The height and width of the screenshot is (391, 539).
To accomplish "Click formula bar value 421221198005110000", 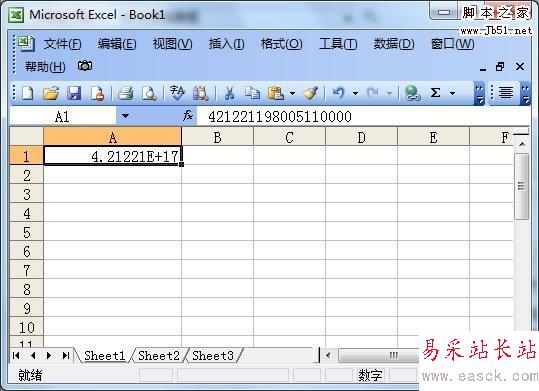I will (x=280, y=117).
